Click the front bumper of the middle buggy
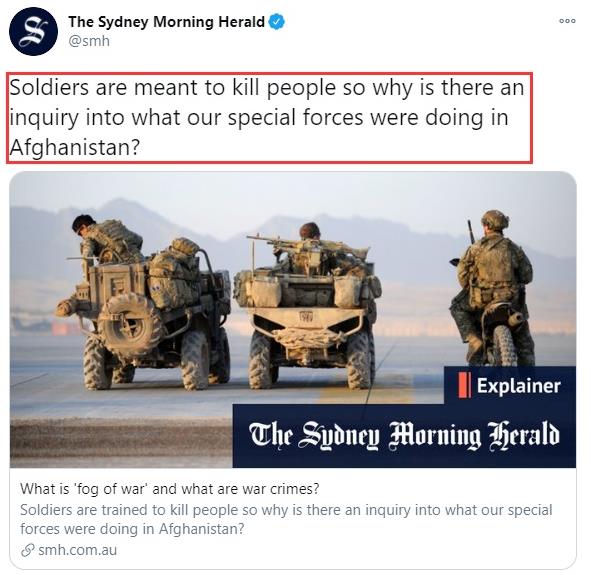 pyautogui.click(x=307, y=338)
